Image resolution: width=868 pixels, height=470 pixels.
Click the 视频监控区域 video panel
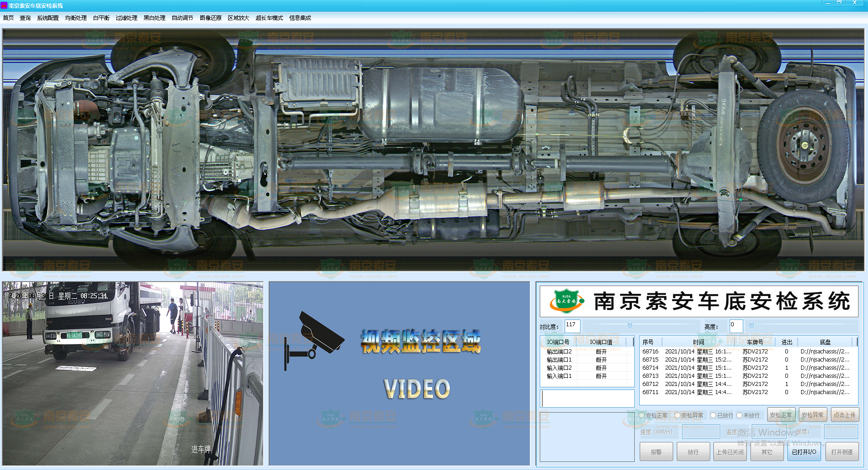pos(399,374)
